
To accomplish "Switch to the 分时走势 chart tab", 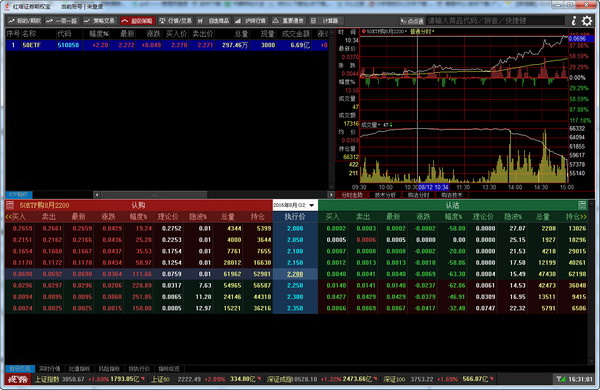I will pos(352,195).
